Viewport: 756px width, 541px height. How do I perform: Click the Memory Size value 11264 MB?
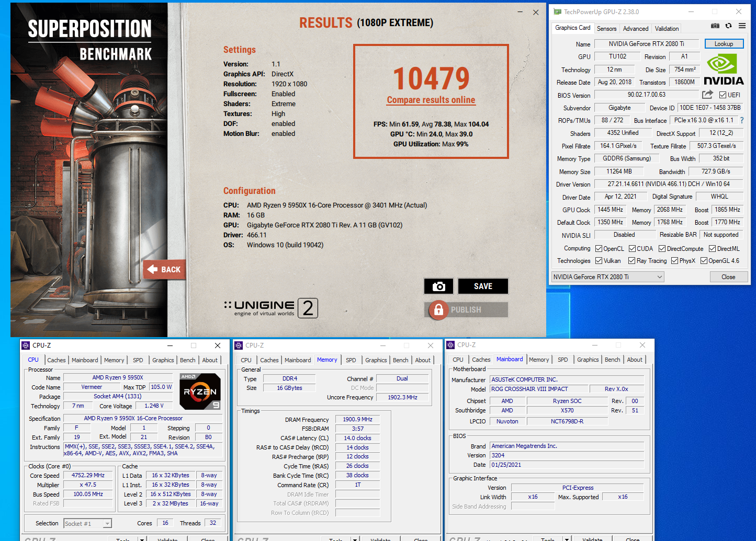(619, 171)
